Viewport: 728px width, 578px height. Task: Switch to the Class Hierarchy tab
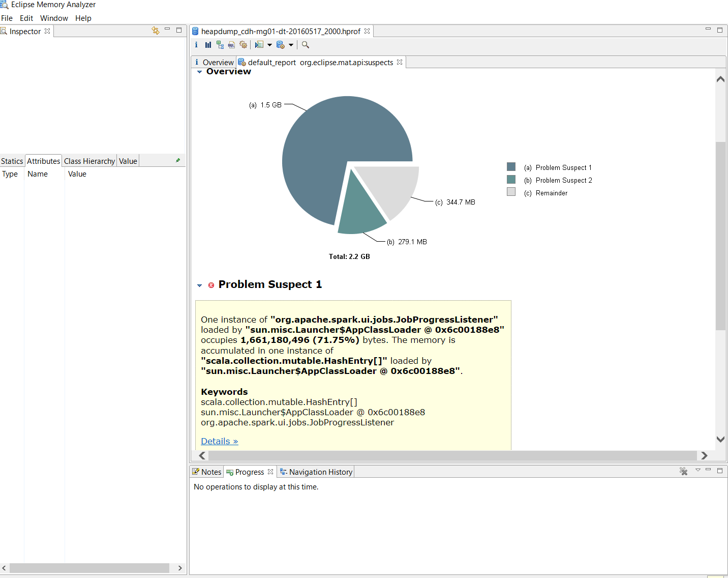coord(89,160)
